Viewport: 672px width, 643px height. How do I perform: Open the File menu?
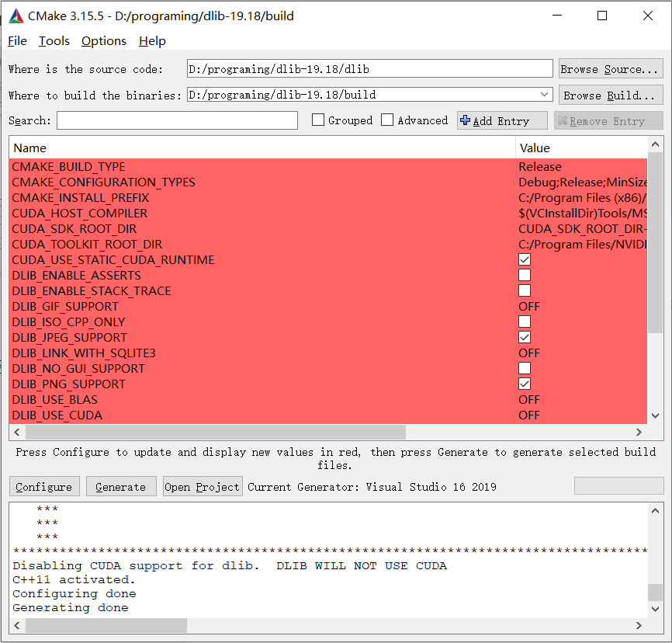click(16, 41)
